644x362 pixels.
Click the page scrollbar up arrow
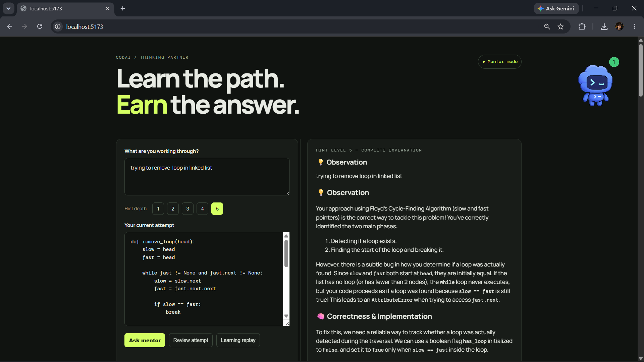click(x=641, y=40)
